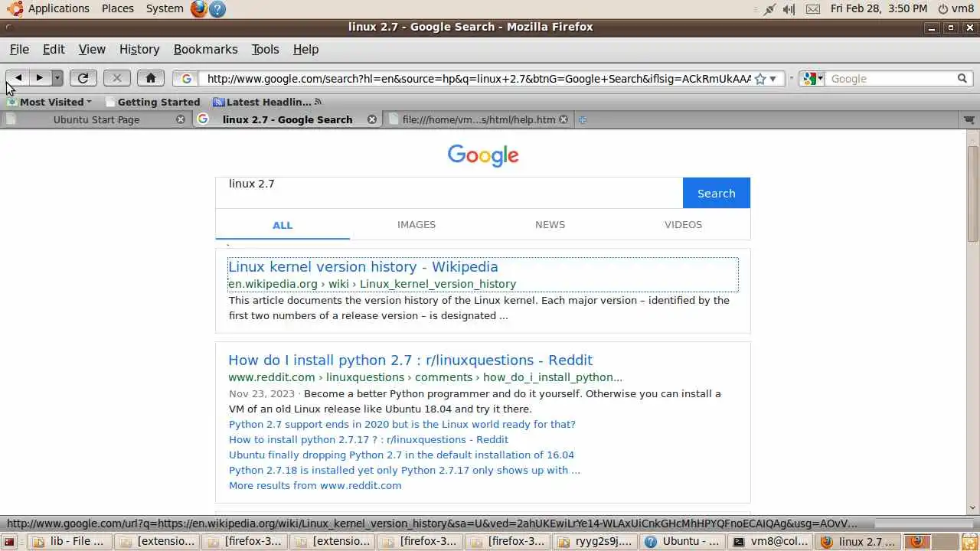Click the address bar URL field

479,79
